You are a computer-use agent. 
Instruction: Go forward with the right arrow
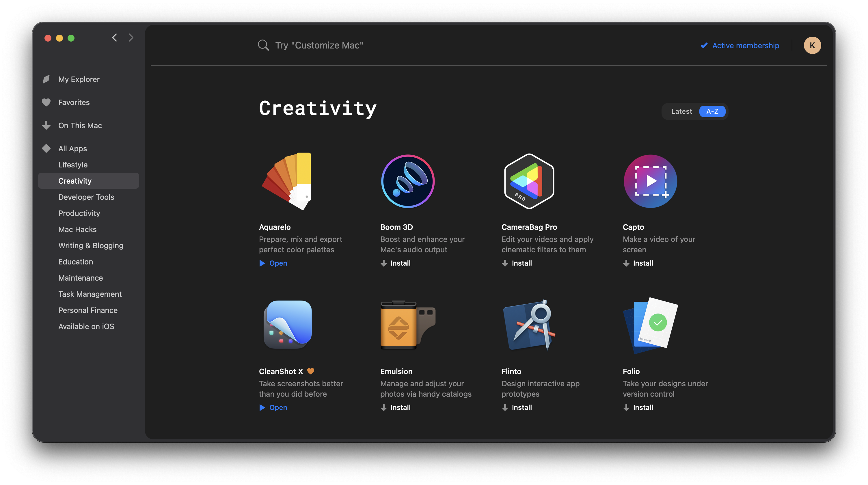click(131, 38)
